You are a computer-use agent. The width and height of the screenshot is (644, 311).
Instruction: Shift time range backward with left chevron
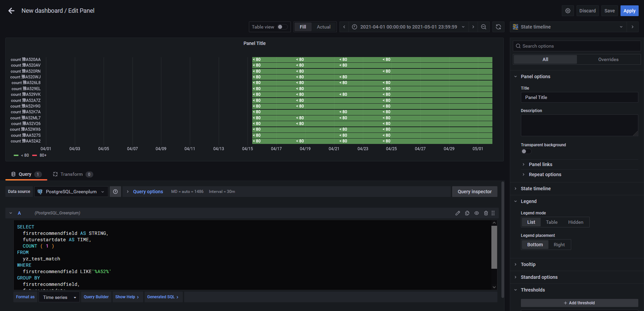click(344, 27)
